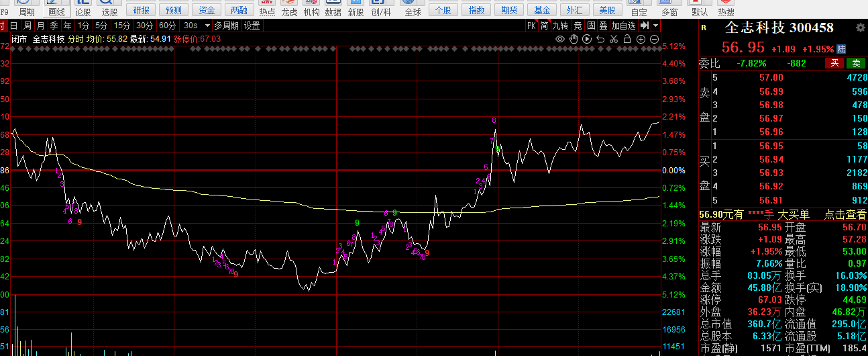Viewport: 868px width, 356px height.
Task: Go to the 基金 funds section
Action: [542, 10]
